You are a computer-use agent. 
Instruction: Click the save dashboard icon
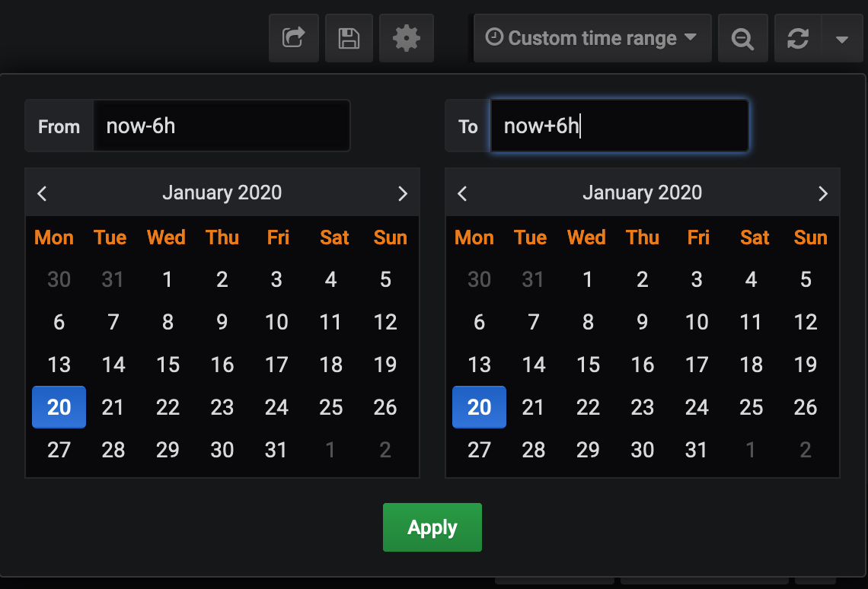coord(349,38)
